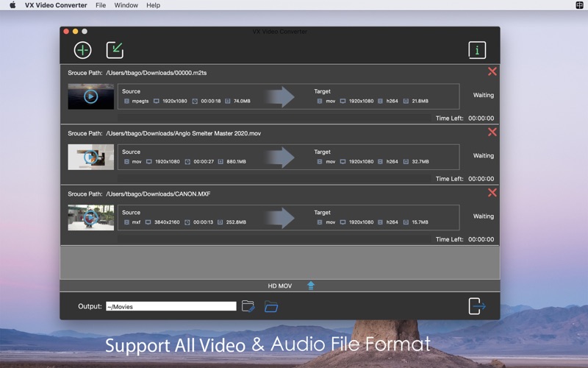Expand the HD MOV preset arrow
The width and height of the screenshot is (588, 368).
(310, 286)
